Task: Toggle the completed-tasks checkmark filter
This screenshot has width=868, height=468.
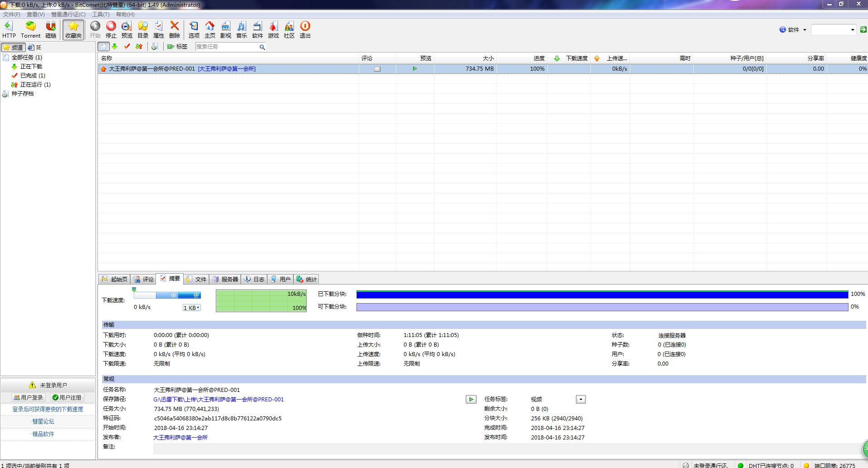Action: click(x=127, y=47)
